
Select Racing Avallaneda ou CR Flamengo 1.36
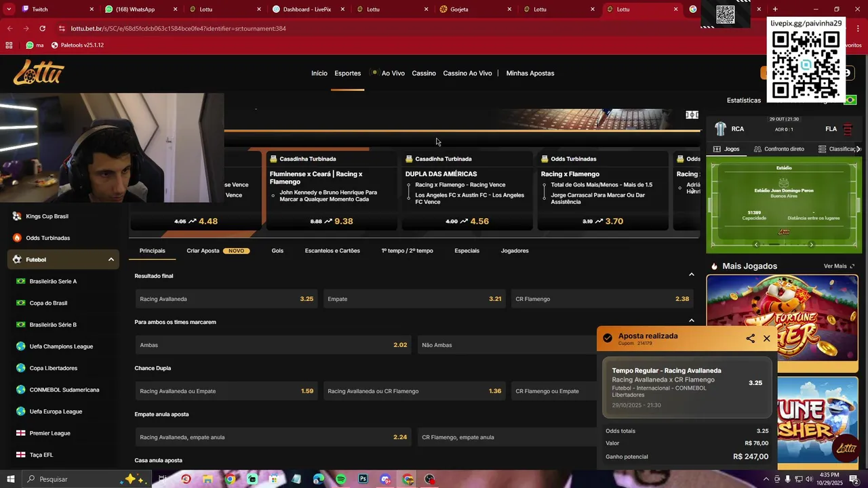coord(414,391)
